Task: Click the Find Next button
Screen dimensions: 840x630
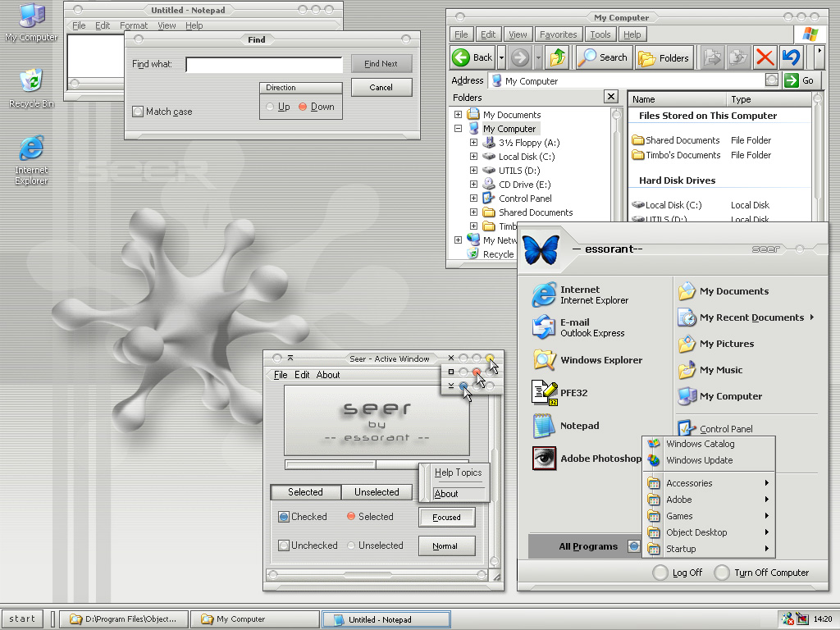Action: pyautogui.click(x=381, y=64)
